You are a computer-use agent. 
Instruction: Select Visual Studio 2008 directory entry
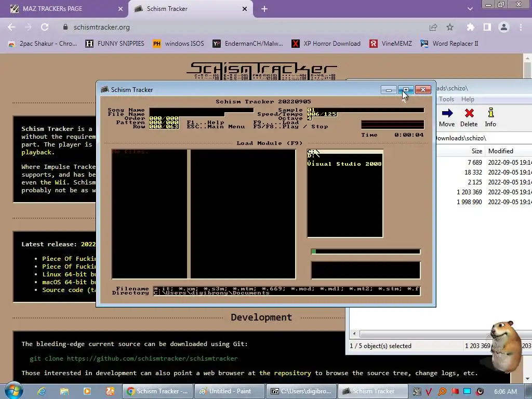point(344,164)
